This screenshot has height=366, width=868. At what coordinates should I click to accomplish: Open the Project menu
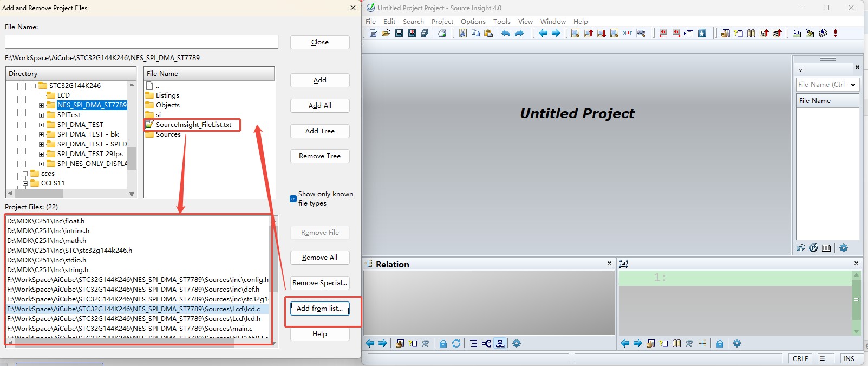click(442, 21)
